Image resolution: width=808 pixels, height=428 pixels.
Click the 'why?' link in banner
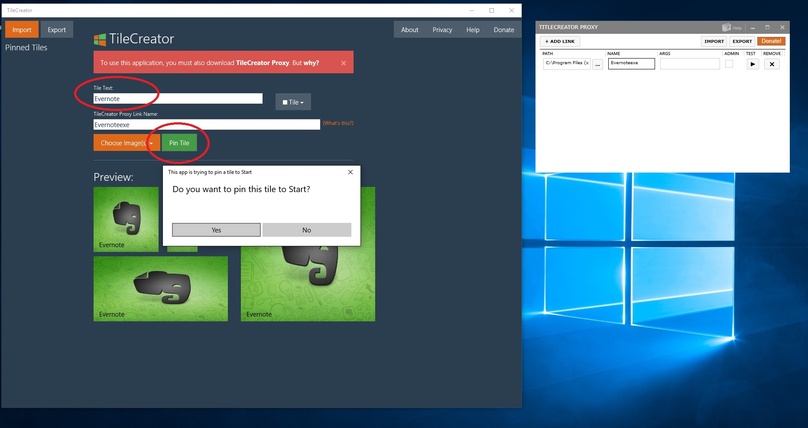click(311, 63)
